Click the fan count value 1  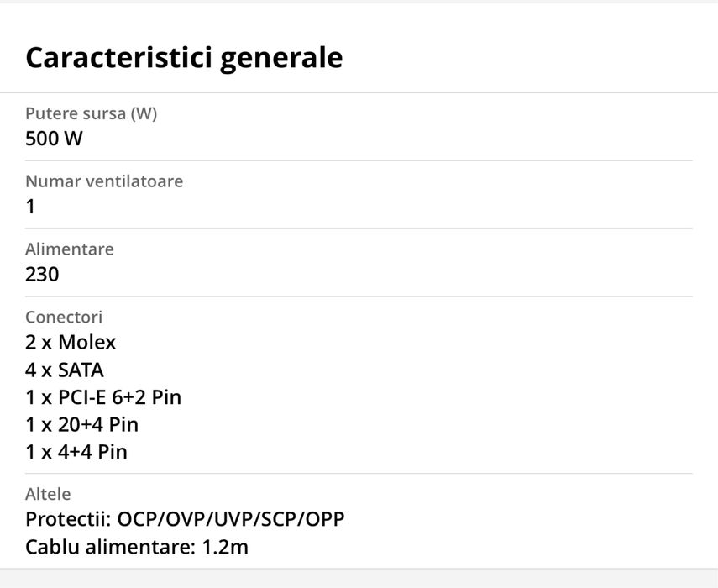(x=30, y=207)
